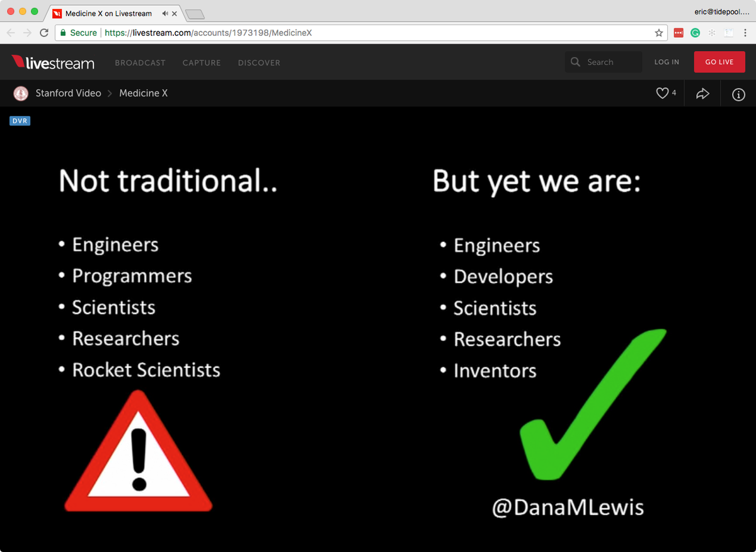Like the stream with heart icon

[x=662, y=93]
